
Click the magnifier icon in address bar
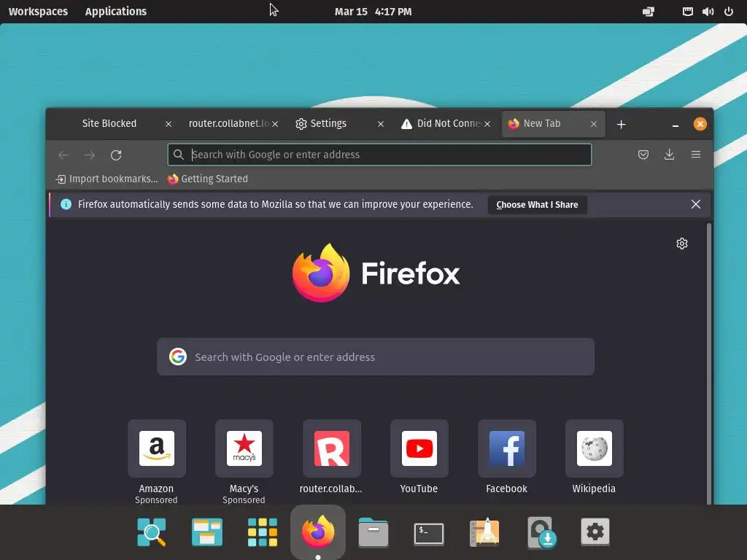click(x=178, y=155)
